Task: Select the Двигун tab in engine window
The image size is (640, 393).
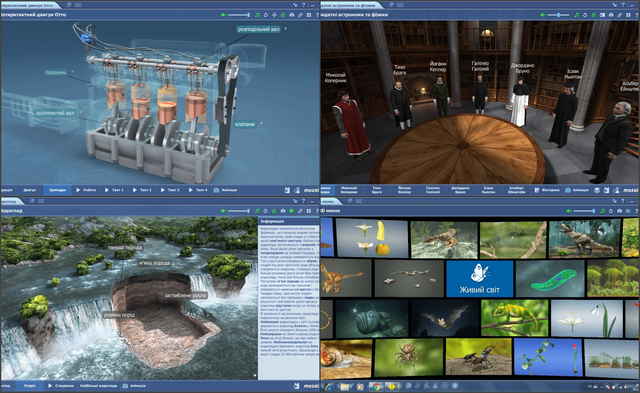Action: tap(29, 190)
